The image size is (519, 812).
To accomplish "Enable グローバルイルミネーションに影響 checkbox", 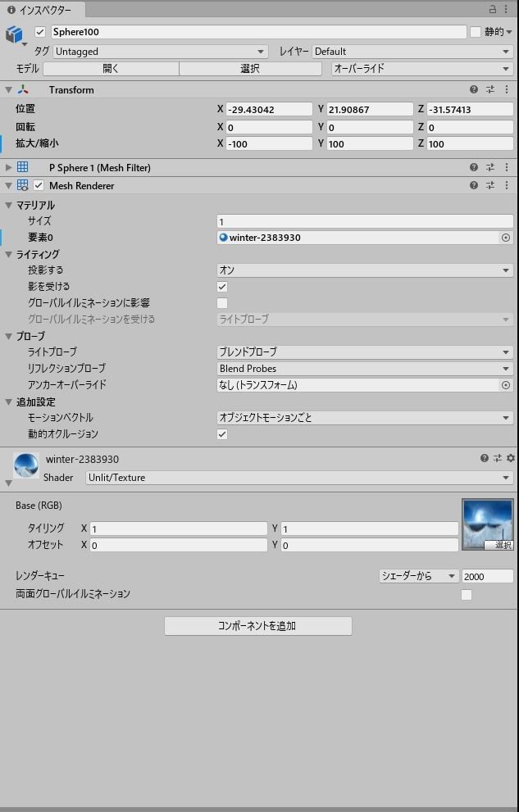I will (222, 303).
